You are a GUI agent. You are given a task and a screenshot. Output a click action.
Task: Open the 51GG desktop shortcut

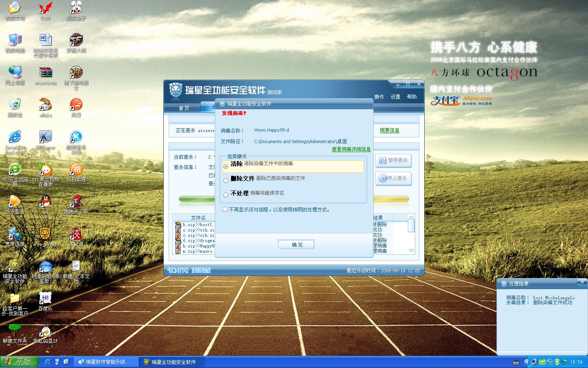[x=45, y=11]
